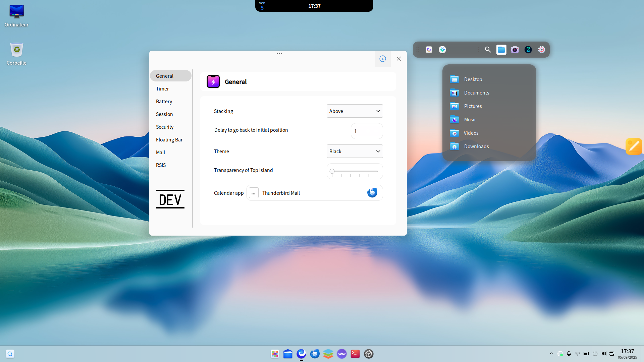Screen dimensions: 644x362
Task: Expand the system tray hidden icons arrow
Action: pos(551,354)
